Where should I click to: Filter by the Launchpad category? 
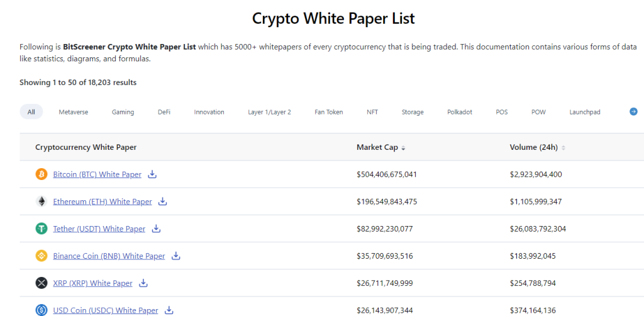click(585, 112)
